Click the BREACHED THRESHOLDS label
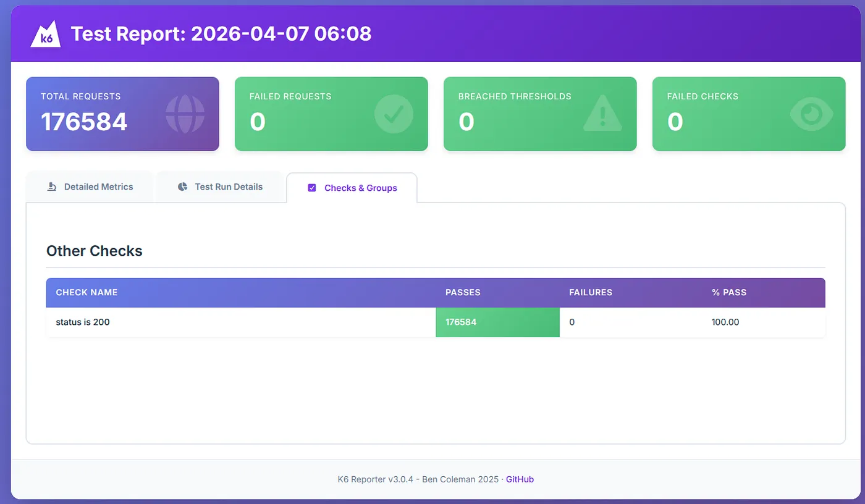Viewport: 865px width, 504px height. click(x=515, y=96)
